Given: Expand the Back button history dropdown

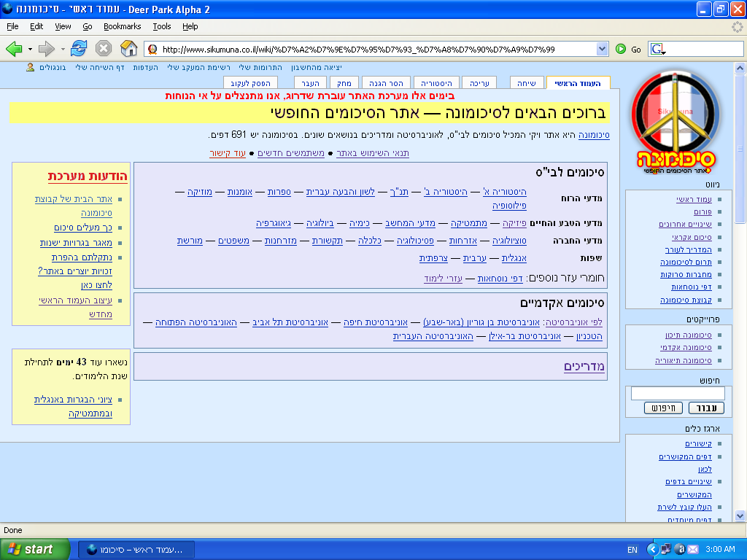Looking at the screenshot, I should 30,49.
